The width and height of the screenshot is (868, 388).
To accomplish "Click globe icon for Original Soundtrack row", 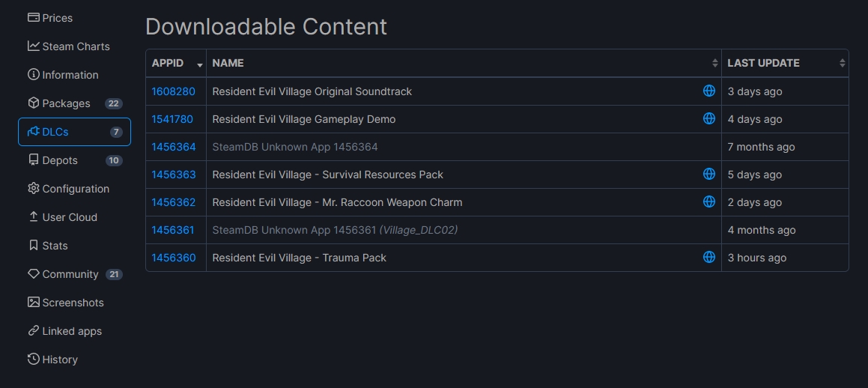I will point(708,91).
